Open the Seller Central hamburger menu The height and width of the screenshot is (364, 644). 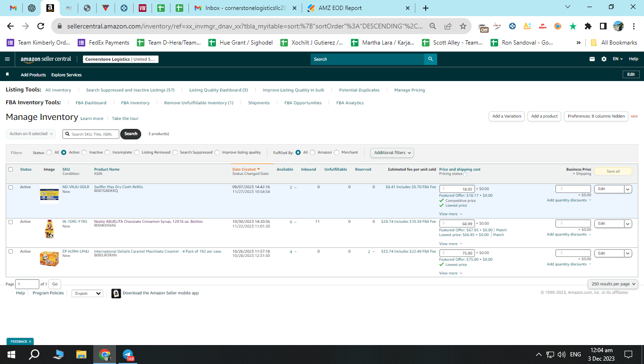[7, 59]
